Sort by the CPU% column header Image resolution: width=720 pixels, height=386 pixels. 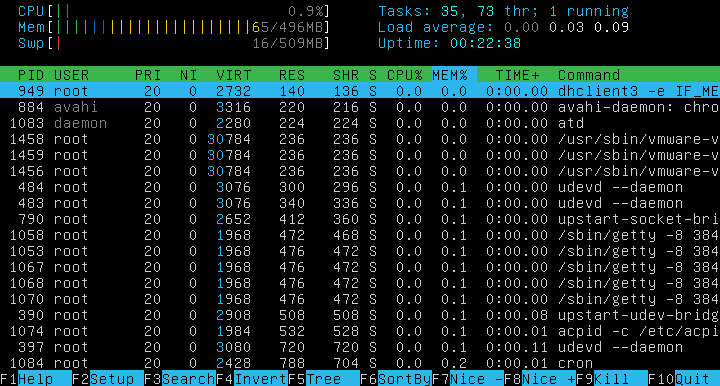[x=405, y=75]
